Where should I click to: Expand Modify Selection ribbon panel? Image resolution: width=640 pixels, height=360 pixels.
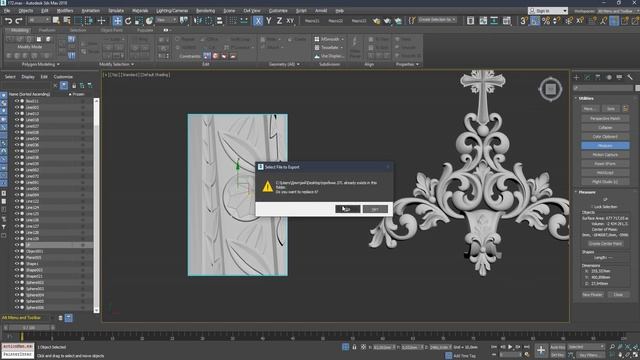117,64
